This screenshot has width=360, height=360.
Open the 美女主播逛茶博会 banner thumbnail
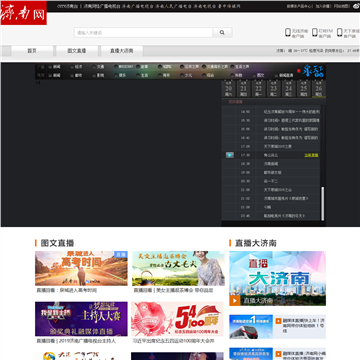178,268
